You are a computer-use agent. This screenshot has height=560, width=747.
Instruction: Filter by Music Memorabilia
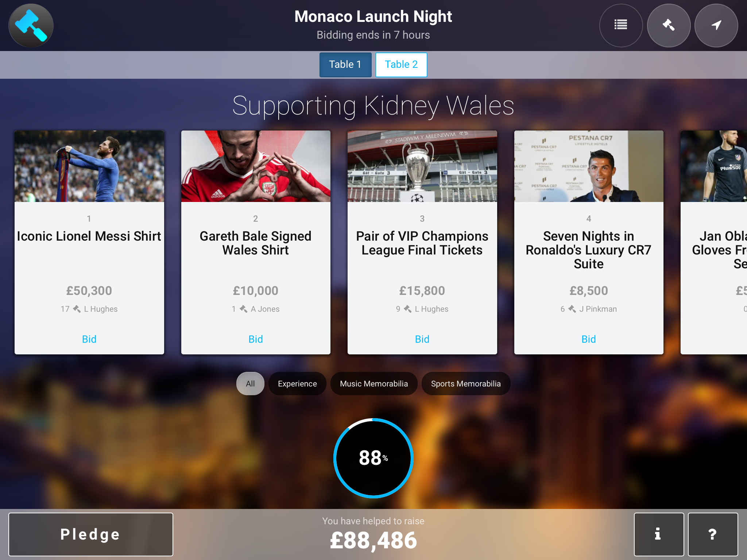(374, 384)
